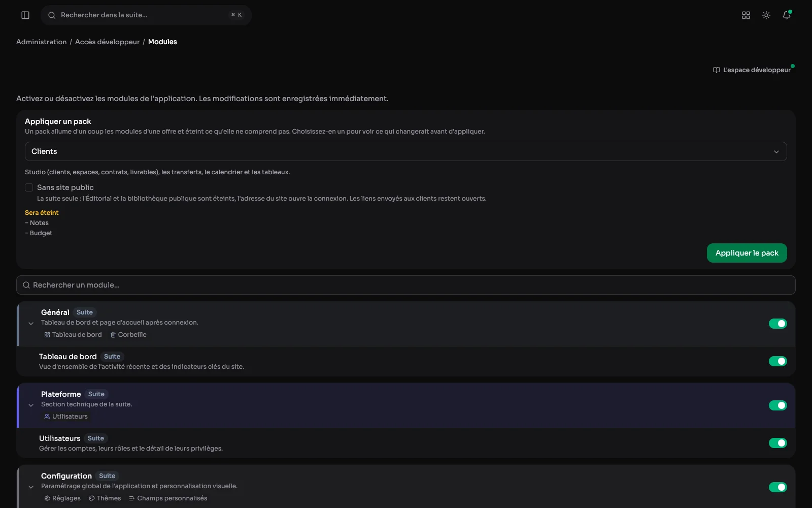This screenshot has width=812, height=508.
Task: Click the magnifier icon in suite search
Action: 52,15
